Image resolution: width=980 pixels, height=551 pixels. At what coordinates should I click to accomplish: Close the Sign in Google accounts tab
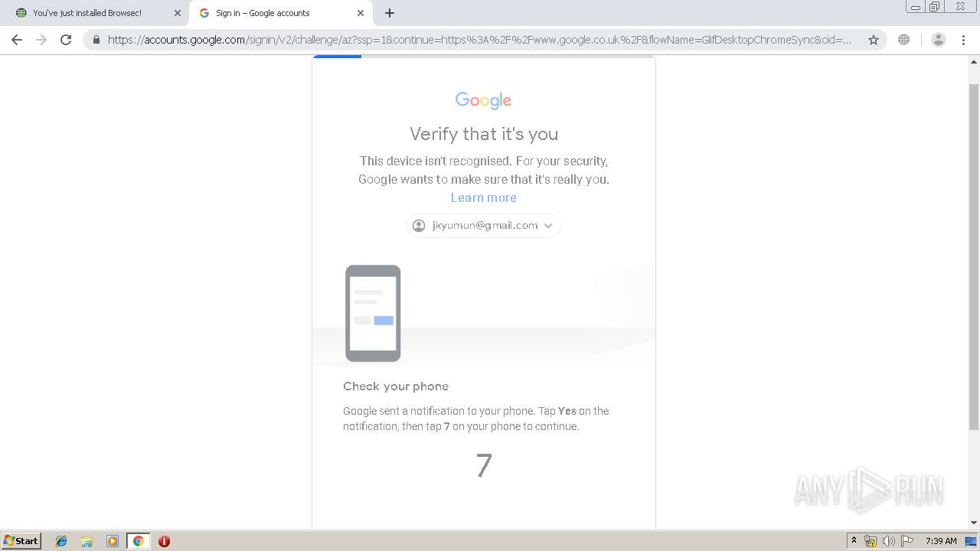(361, 13)
